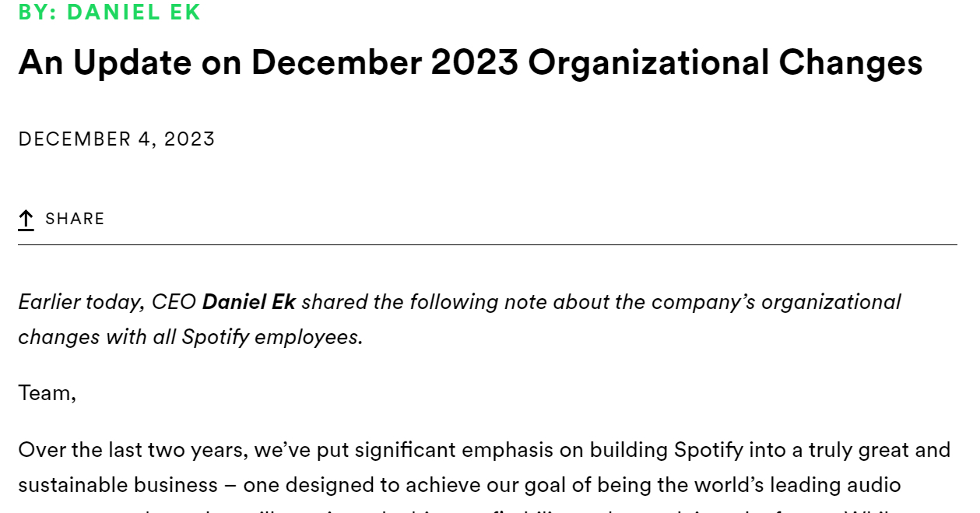This screenshot has height=513, width=980.
Task: Click the share arrow icon
Action: (26, 220)
